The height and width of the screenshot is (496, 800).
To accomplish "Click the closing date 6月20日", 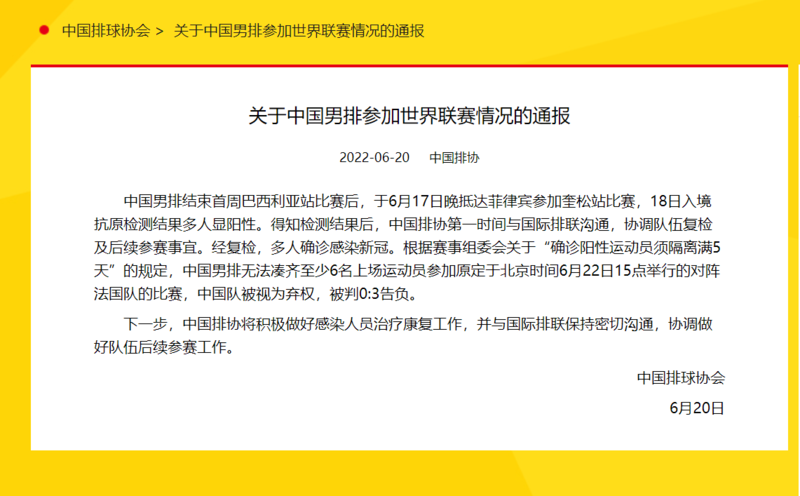I will tap(696, 407).
